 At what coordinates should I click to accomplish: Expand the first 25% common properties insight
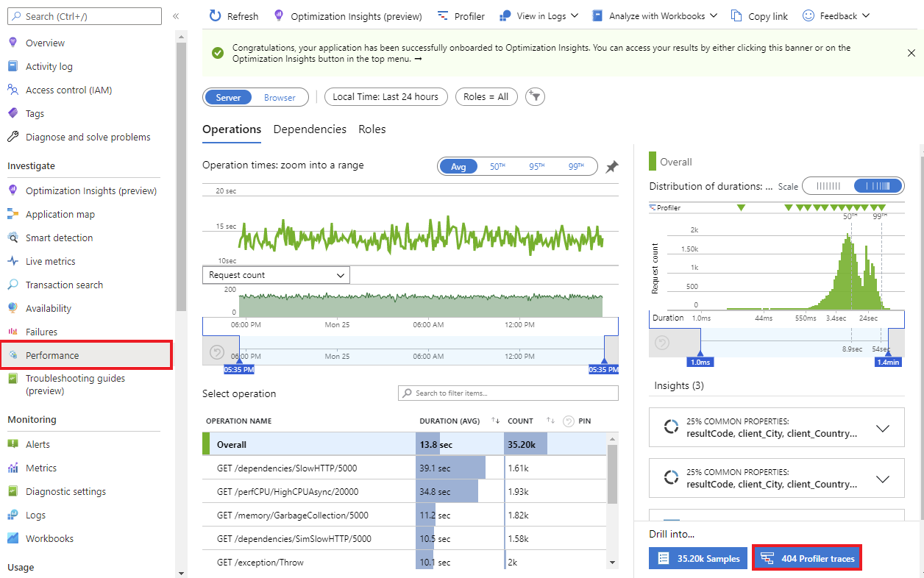(882, 427)
